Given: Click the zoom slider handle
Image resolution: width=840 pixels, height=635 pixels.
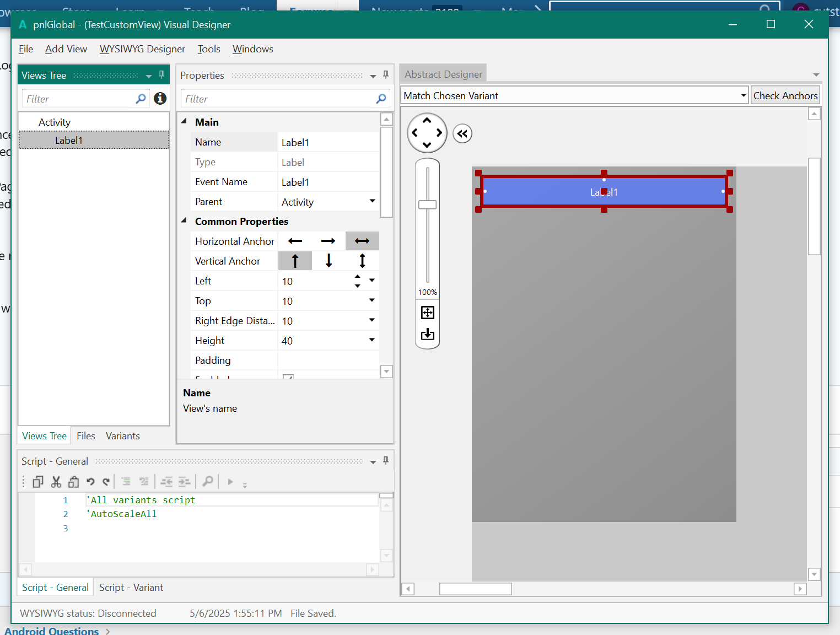Looking at the screenshot, I should (428, 205).
